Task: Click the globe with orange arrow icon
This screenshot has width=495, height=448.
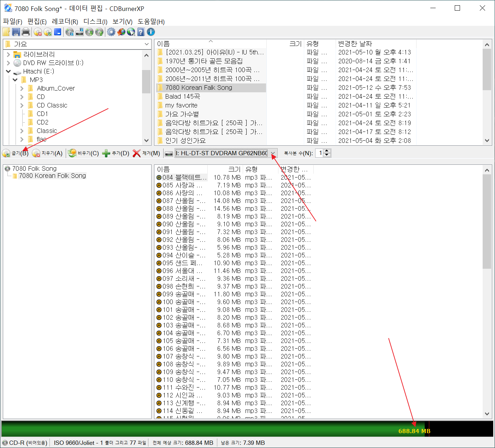Action: 121,32
